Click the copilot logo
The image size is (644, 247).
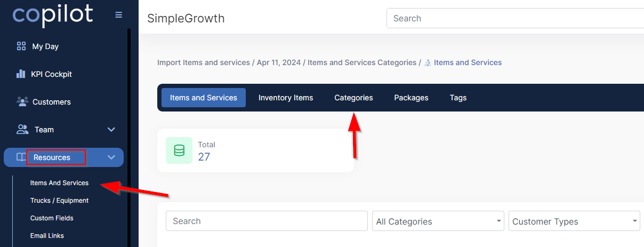coord(53,15)
